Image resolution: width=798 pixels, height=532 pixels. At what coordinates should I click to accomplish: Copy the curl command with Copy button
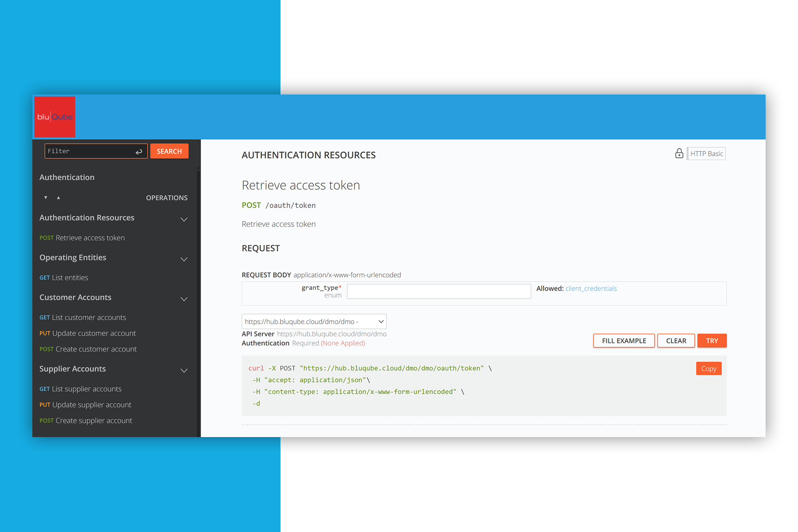(x=708, y=369)
